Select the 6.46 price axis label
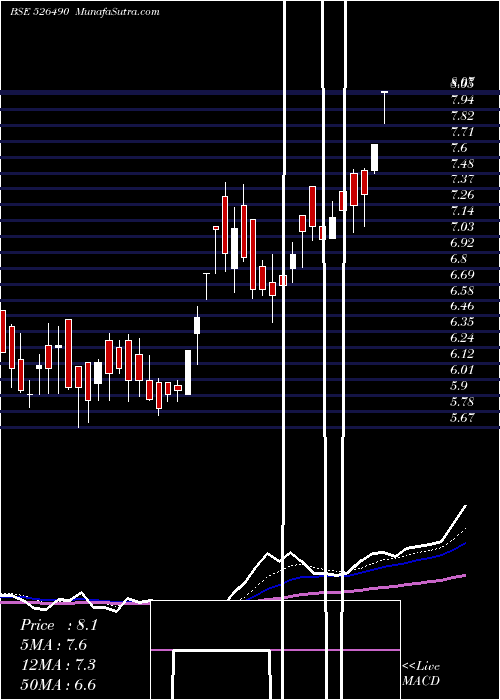The image size is (500, 700). [462, 306]
